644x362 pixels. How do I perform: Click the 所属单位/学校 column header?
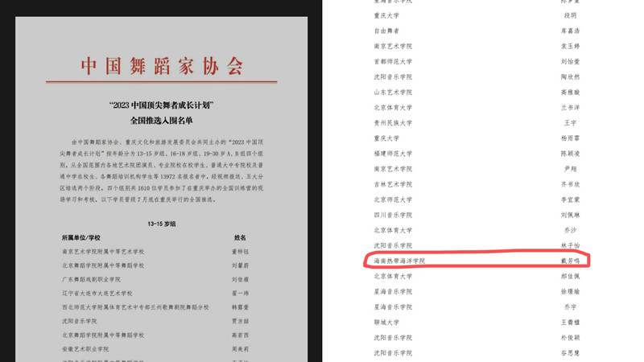81,238
